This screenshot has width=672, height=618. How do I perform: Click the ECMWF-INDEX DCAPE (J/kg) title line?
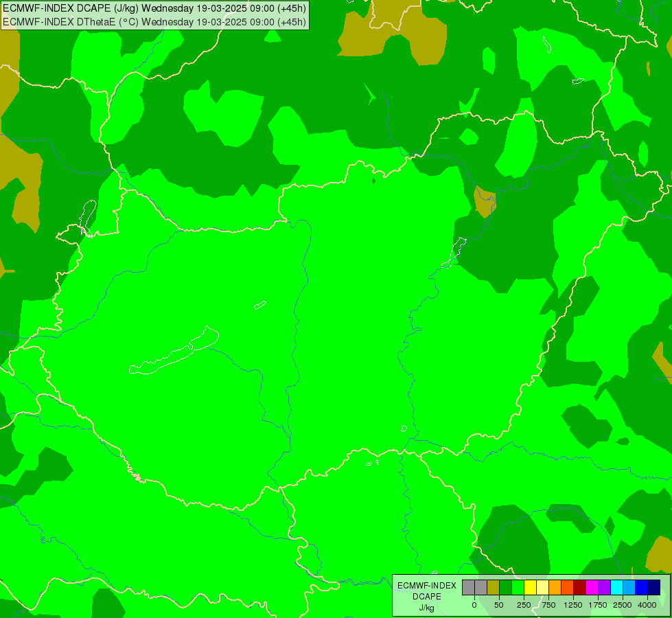point(154,8)
